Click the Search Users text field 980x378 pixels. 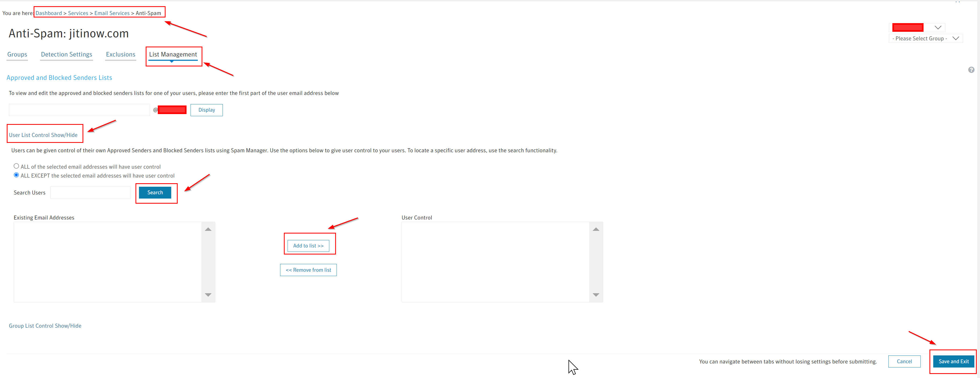click(91, 193)
